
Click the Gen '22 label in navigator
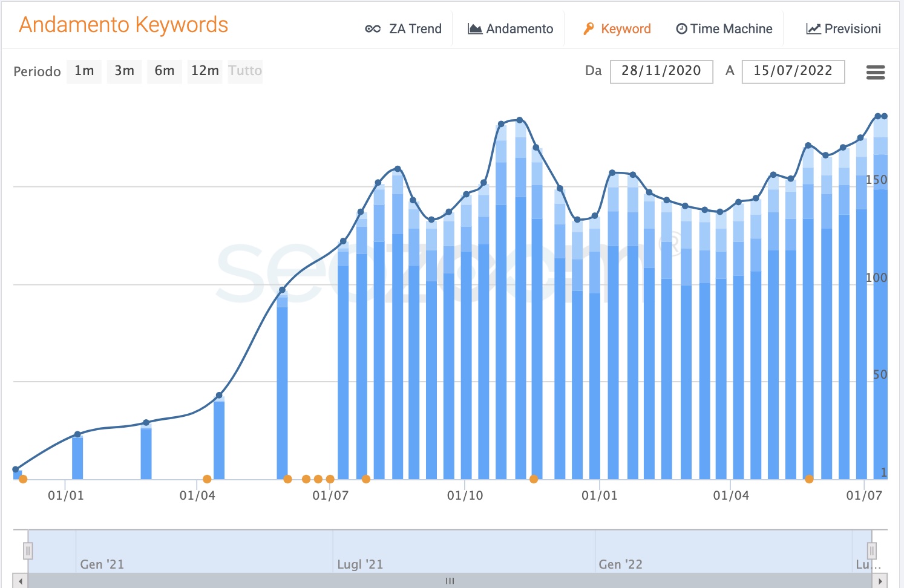(x=620, y=564)
